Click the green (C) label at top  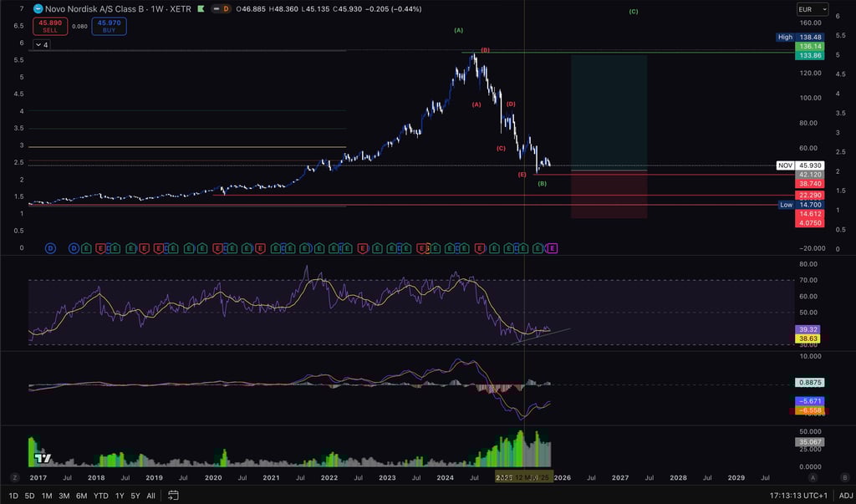[x=634, y=12]
